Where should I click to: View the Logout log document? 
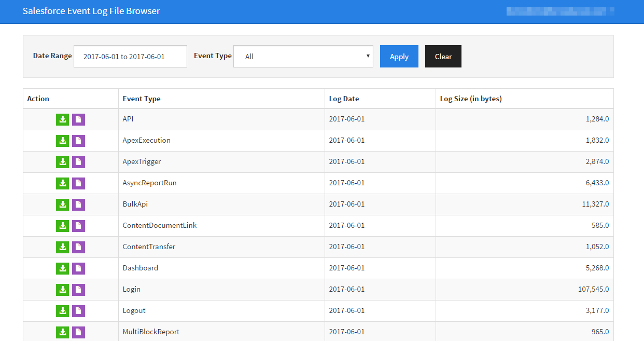coord(78,311)
